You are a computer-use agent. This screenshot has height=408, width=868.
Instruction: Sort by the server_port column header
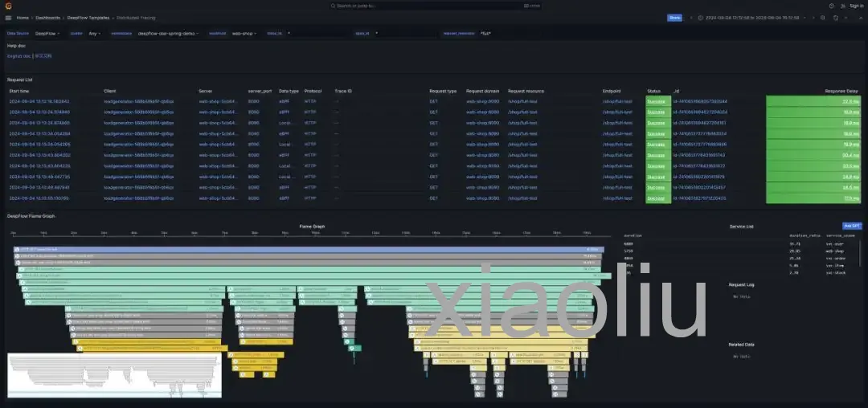(x=260, y=91)
